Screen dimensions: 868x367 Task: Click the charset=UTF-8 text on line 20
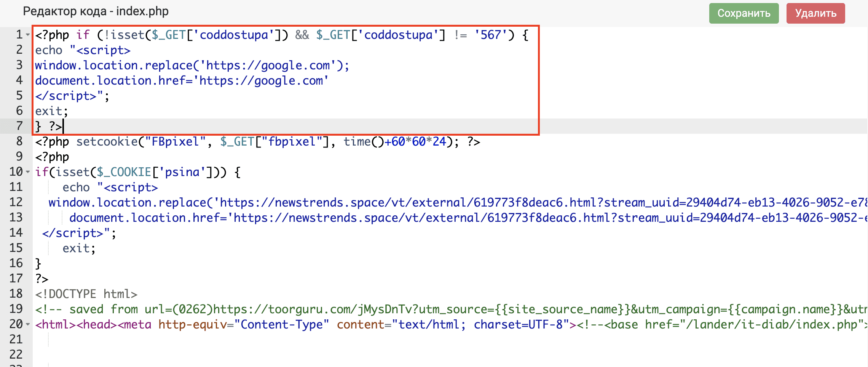click(518, 325)
